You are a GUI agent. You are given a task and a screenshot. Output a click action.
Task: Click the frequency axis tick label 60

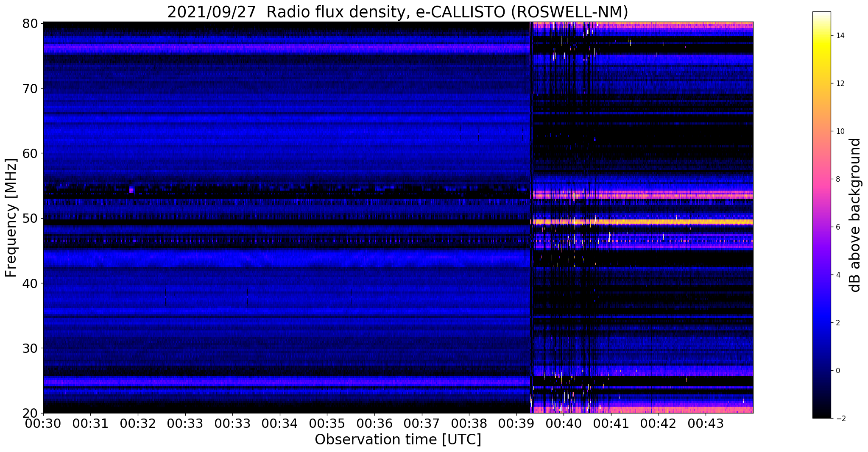29,153
